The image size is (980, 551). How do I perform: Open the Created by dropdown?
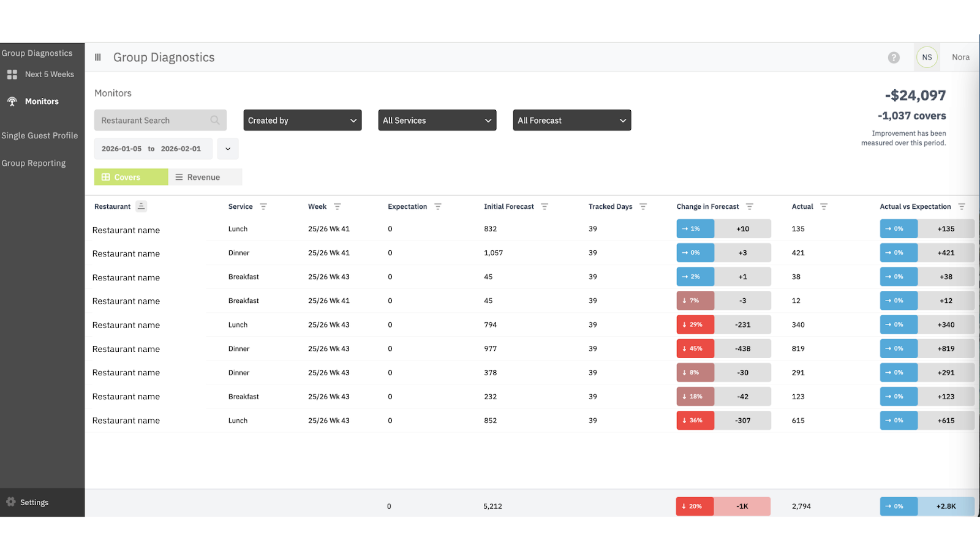click(x=302, y=120)
